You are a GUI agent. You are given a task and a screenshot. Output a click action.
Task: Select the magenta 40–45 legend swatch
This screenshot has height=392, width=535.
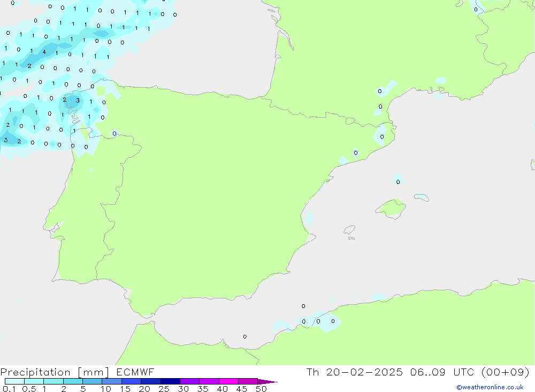[228, 381]
